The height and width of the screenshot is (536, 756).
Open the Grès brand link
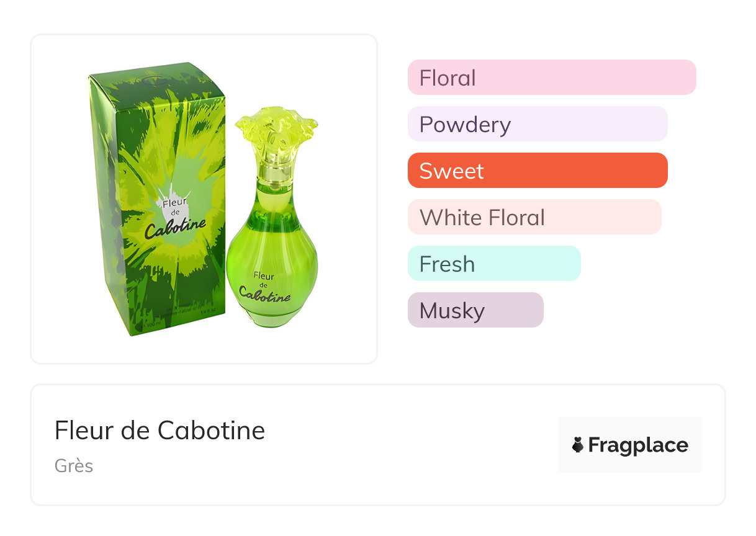pyautogui.click(x=74, y=465)
